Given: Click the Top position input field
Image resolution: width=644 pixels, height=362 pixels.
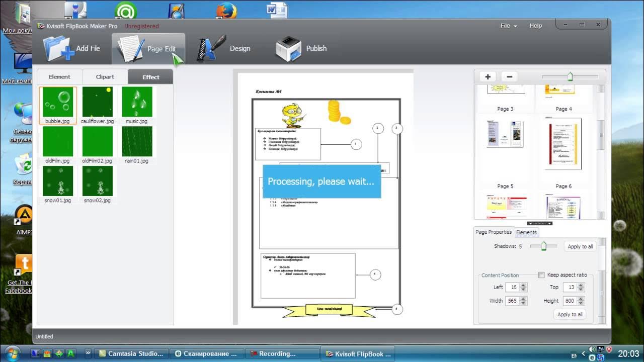Looking at the screenshot, I should pyautogui.click(x=570, y=287).
